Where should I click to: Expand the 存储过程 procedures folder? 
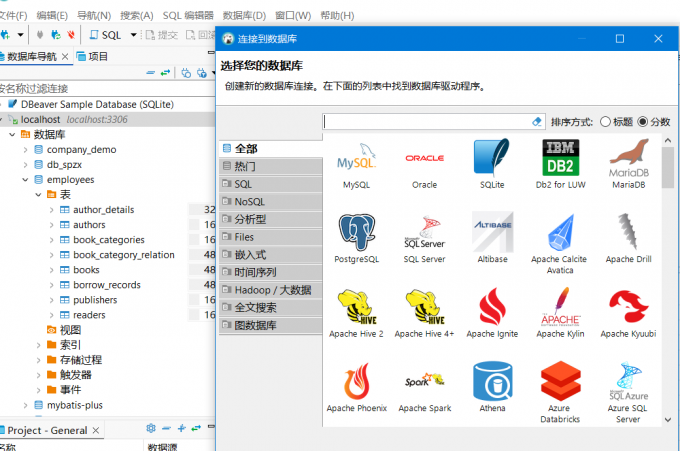click(38, 360)
